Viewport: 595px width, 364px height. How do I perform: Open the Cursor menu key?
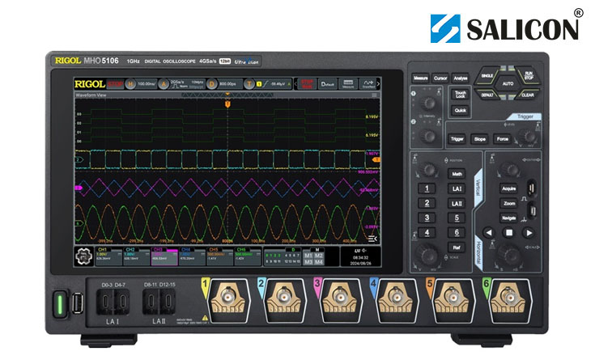coord(440,78)
